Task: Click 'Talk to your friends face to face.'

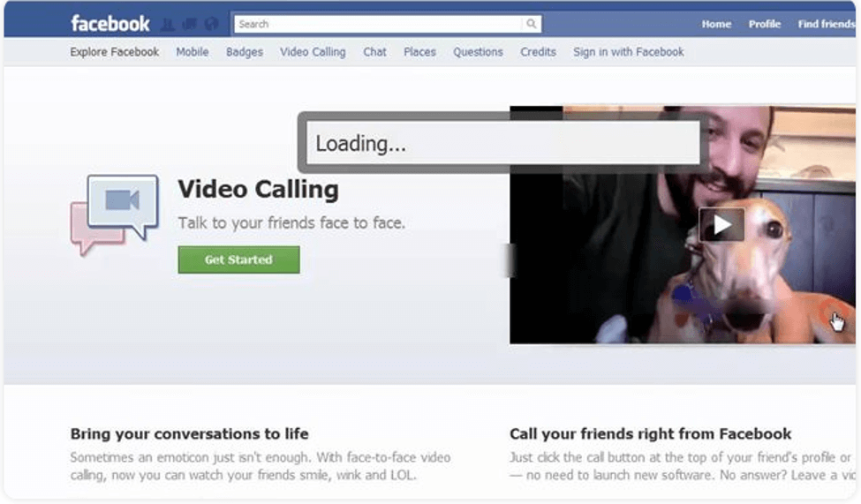Action: pyautogui.click(x=291, y=223)
